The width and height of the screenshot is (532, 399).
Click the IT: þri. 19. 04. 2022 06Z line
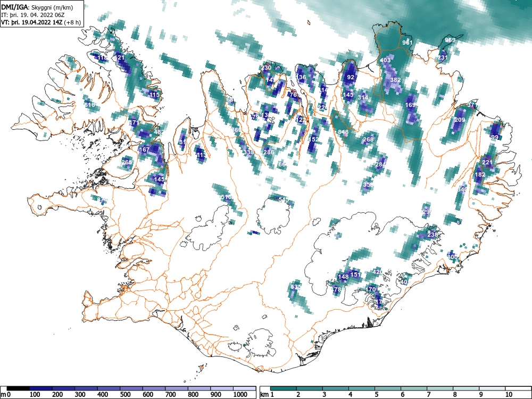click(x=34, y=15)
